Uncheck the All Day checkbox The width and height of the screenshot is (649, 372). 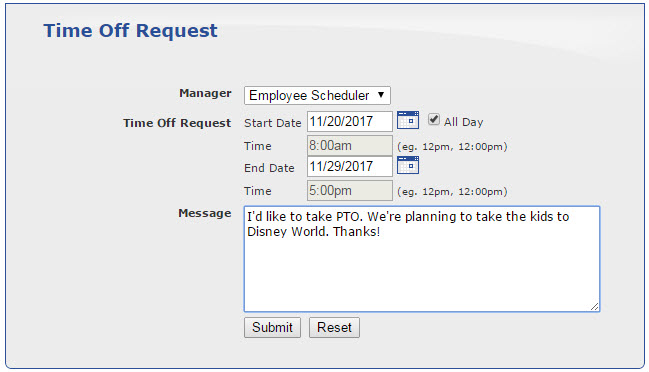[433, 120]
